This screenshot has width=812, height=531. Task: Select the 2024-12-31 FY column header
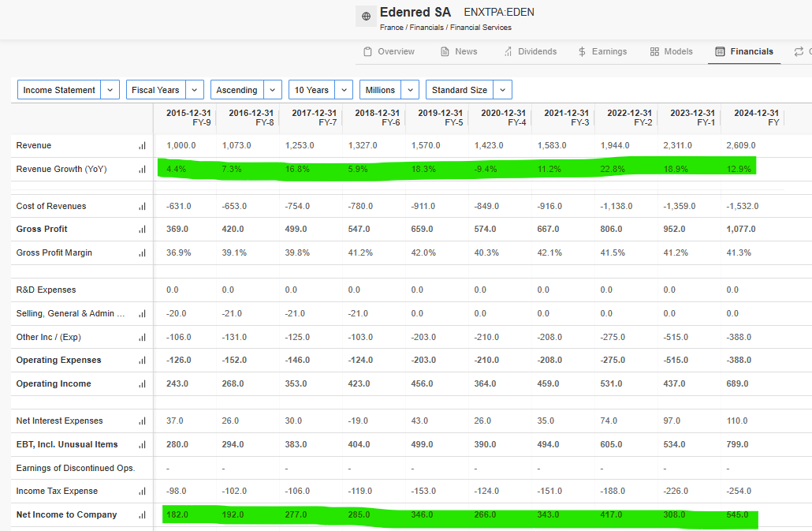pyautogui.click(x=757, y=118)
